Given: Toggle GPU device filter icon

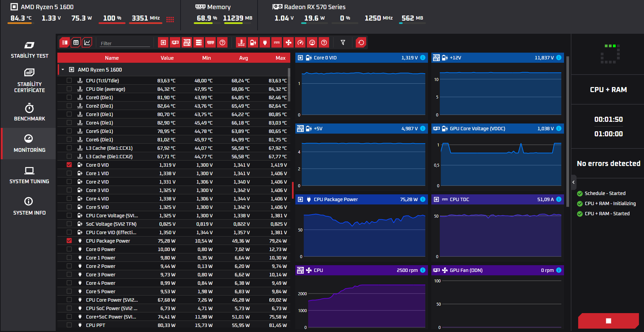Looking at the screenshot, I should [x=175, y=43].
